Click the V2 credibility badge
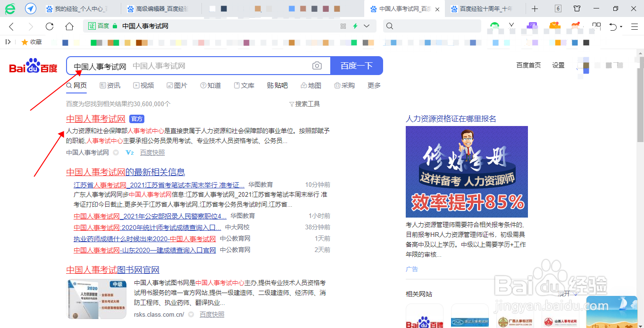The height and width of the screenshot is (328, 644). tap(130, 152)
